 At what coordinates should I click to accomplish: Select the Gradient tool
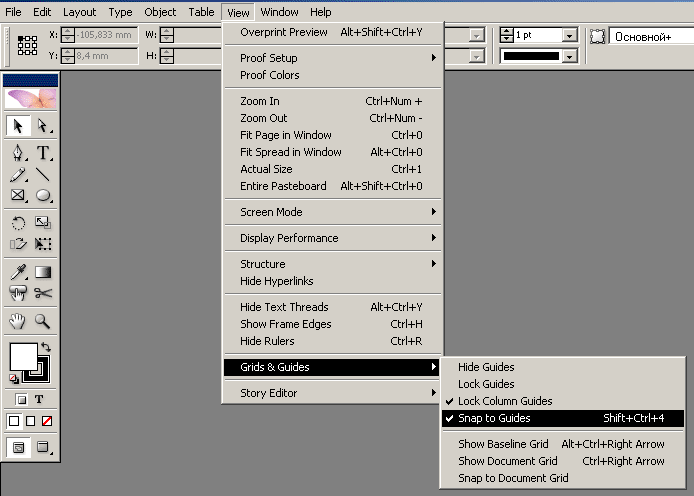(x=42, y=272)
